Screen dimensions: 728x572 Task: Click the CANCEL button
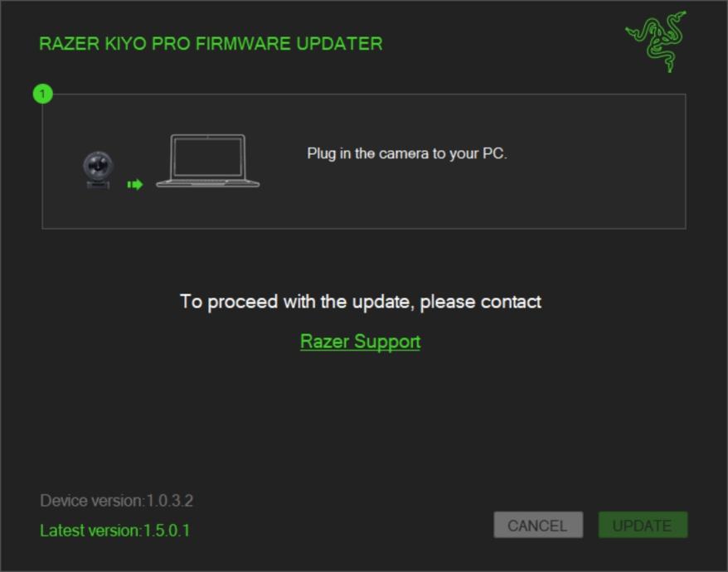point(538,525)
